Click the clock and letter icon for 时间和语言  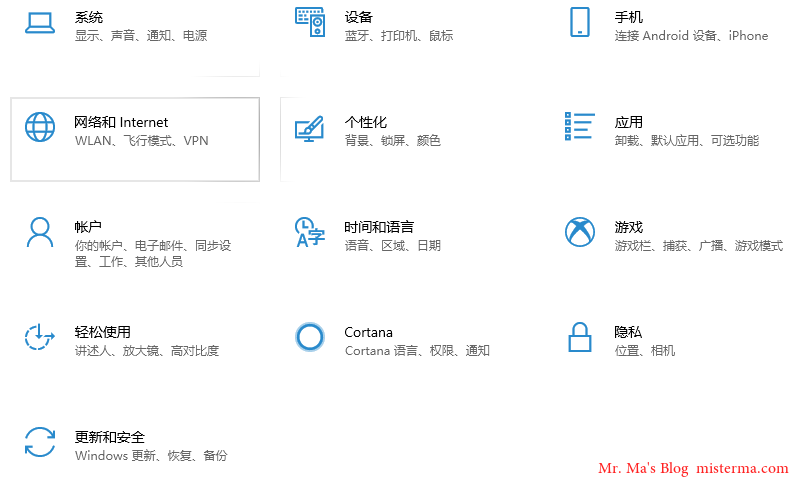[310, 232]
